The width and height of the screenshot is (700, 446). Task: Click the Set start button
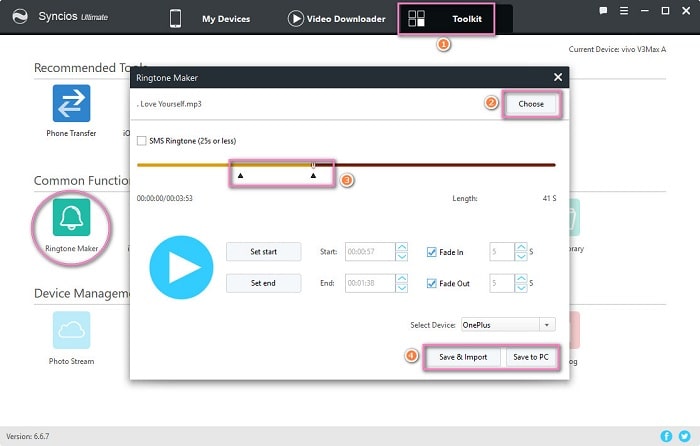(x=263, y=252)
